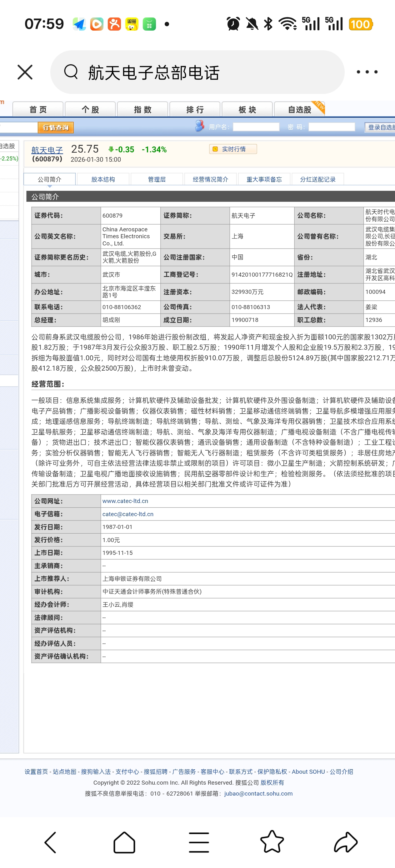
Task: Select the stock price 25.75
Action: pos(85,149)
